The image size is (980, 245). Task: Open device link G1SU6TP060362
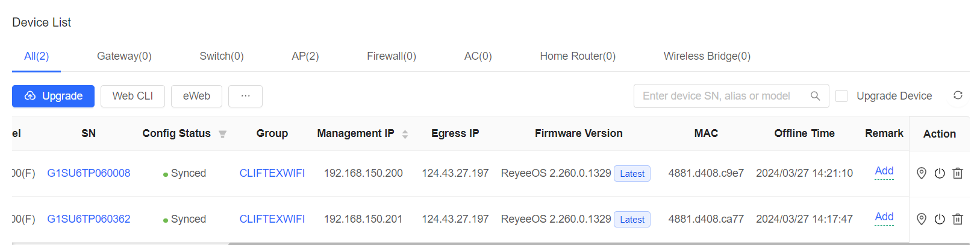[89, 219]
